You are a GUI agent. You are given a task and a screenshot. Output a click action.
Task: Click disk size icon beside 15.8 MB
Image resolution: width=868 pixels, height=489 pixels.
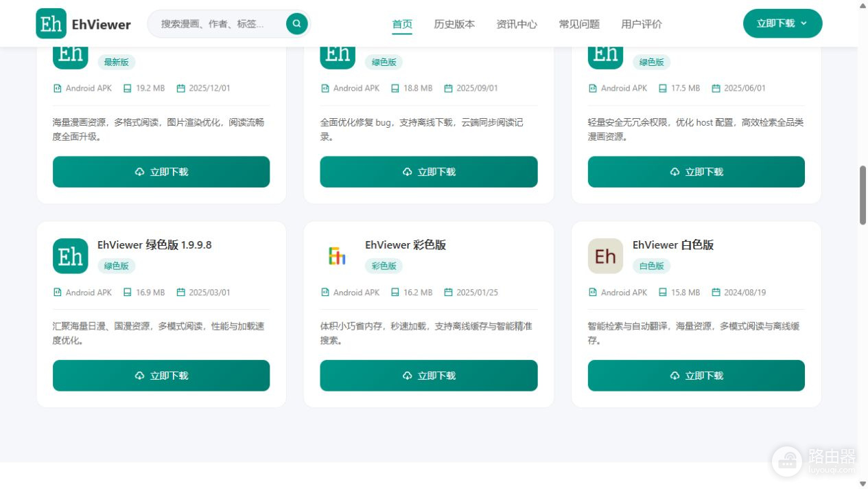click(663, 292)
